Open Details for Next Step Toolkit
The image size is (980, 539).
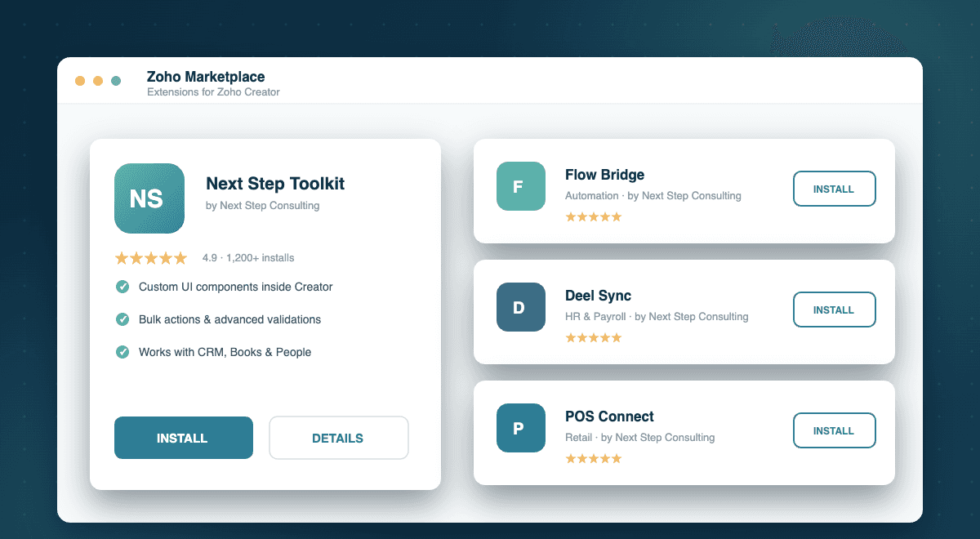click(x=339, y=438)
